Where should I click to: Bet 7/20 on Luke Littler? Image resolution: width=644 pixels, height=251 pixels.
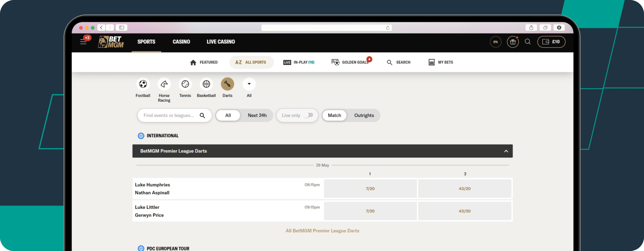(370, 211)
